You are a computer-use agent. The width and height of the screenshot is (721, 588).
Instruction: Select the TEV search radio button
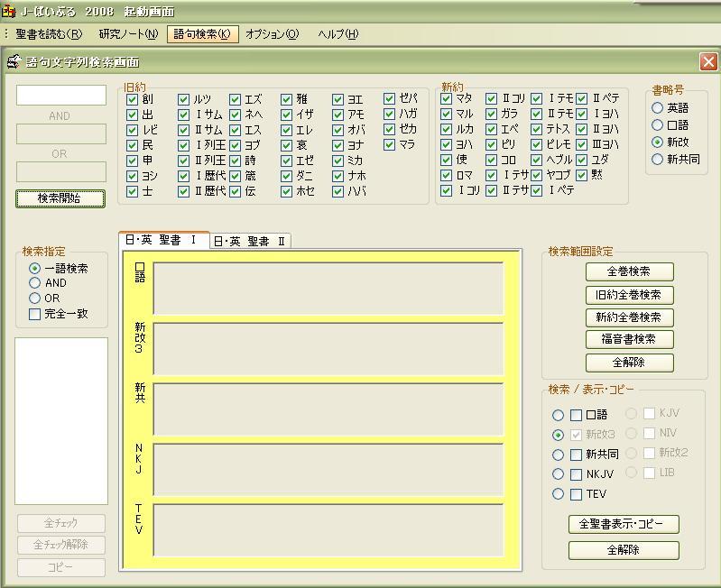[x=558, y=494]
